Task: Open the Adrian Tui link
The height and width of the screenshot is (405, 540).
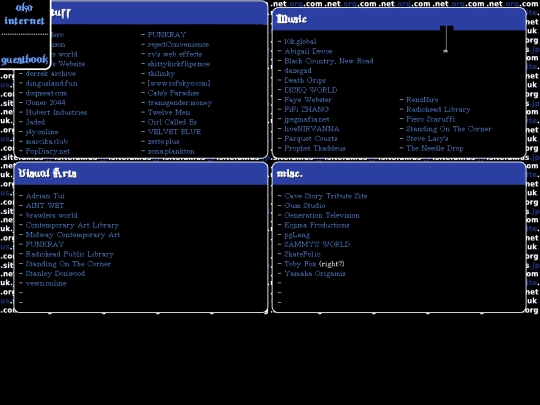Action: pos(45,196)
